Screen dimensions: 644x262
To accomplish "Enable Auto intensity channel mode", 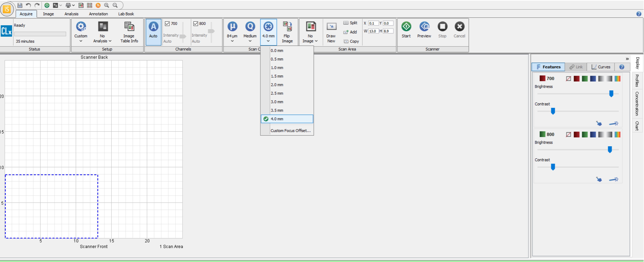I will click(153, 32).
